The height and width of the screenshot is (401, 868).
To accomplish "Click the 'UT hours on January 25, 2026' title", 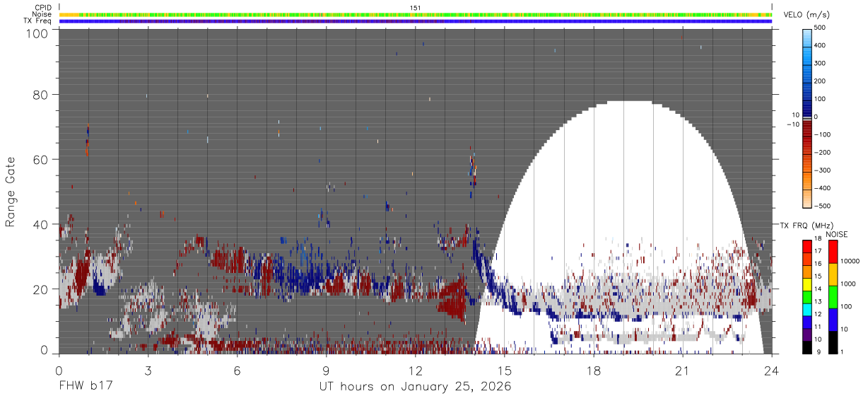I will click(415, 388).
